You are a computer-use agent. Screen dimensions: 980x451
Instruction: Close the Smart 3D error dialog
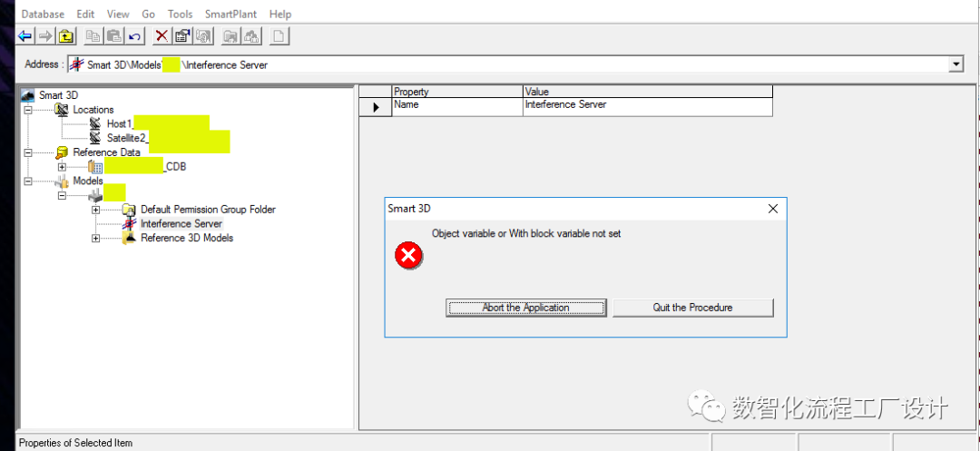click(772, 209)
